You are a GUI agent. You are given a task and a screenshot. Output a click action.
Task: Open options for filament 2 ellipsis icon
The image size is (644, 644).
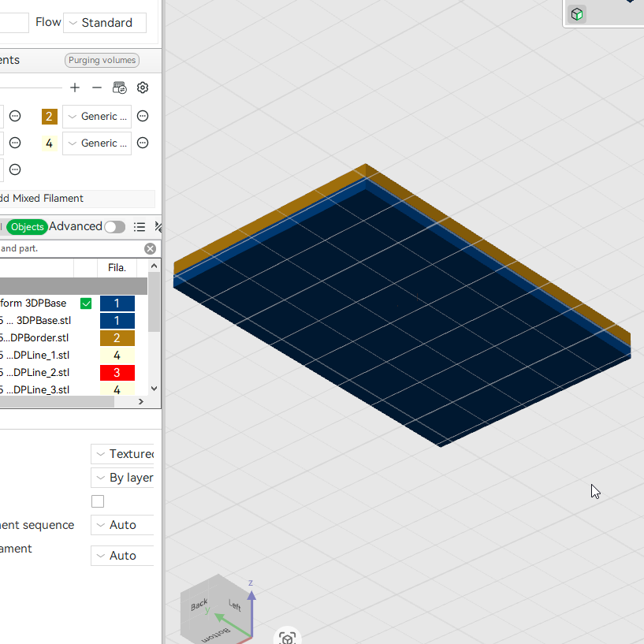pyautogui.click(x=143, y=116)
